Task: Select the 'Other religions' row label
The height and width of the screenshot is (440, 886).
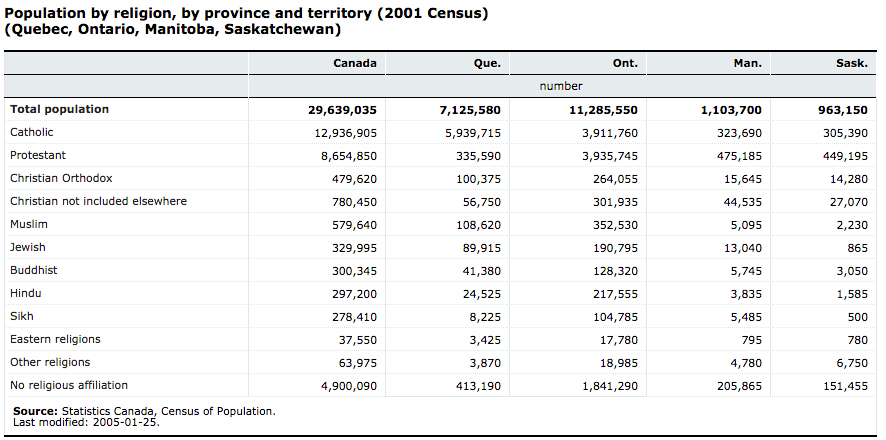Action: coord(50,362)
